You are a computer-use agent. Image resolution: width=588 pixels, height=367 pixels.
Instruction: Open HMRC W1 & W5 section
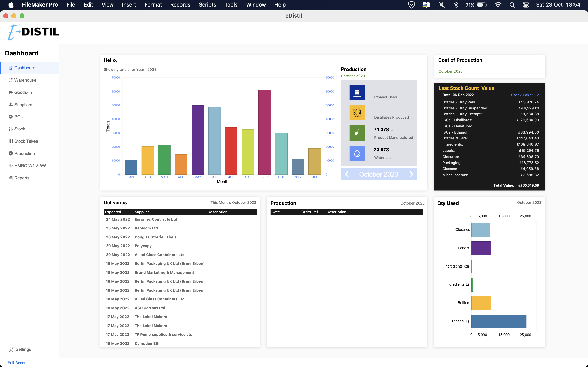click(30, 166)
